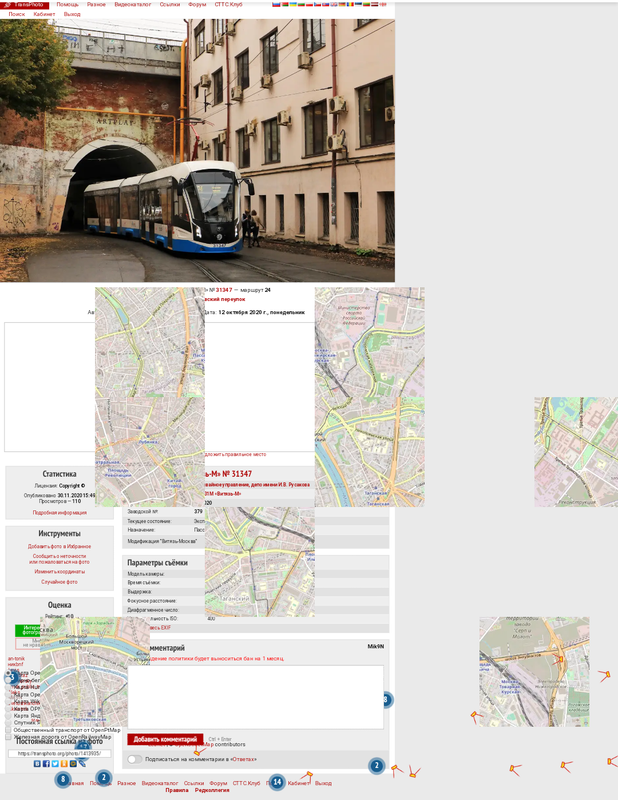Open Поиск in the header submenu

tap(16, 14)
